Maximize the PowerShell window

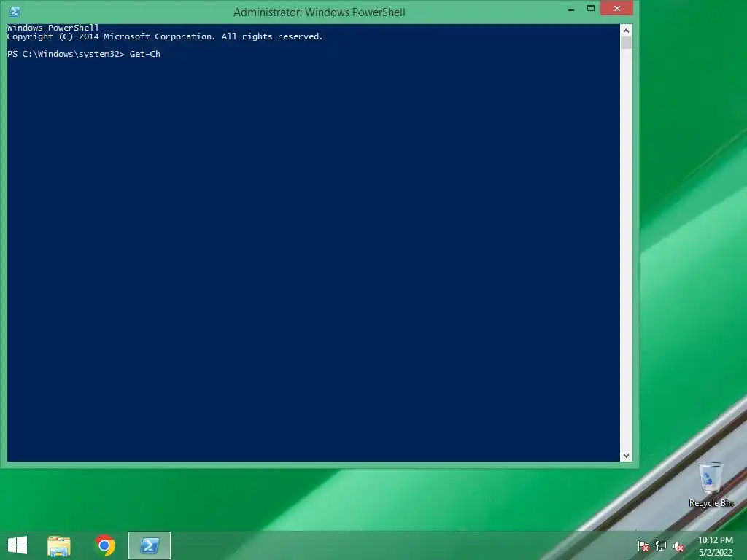(x=590, y=8)
